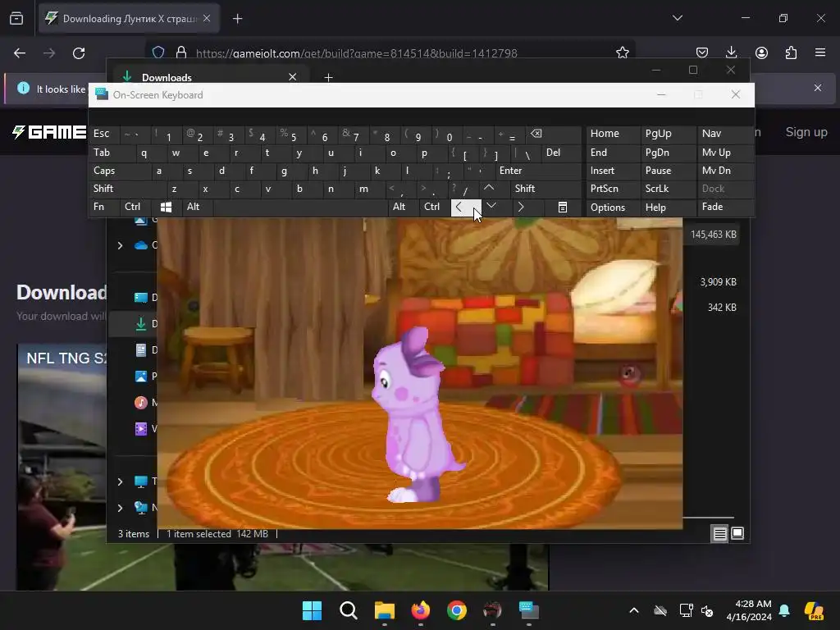
Task: Open the NFL TNG video thumbnail
Action: point(62,467)
